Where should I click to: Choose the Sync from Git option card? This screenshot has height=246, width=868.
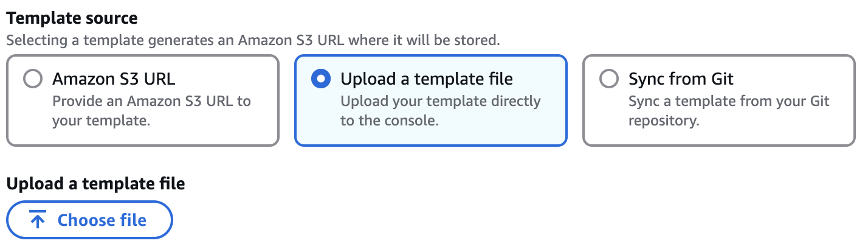(x=718, y=131)
